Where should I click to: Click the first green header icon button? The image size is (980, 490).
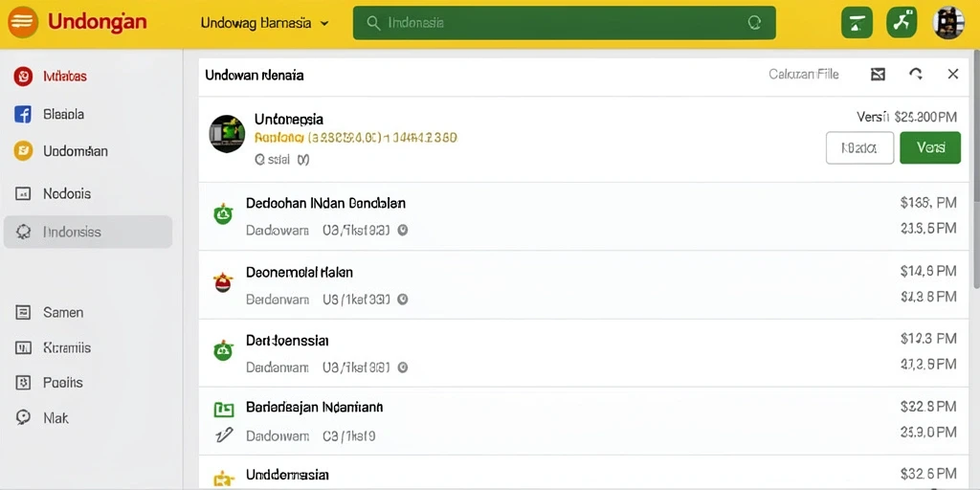coord(857,23)
